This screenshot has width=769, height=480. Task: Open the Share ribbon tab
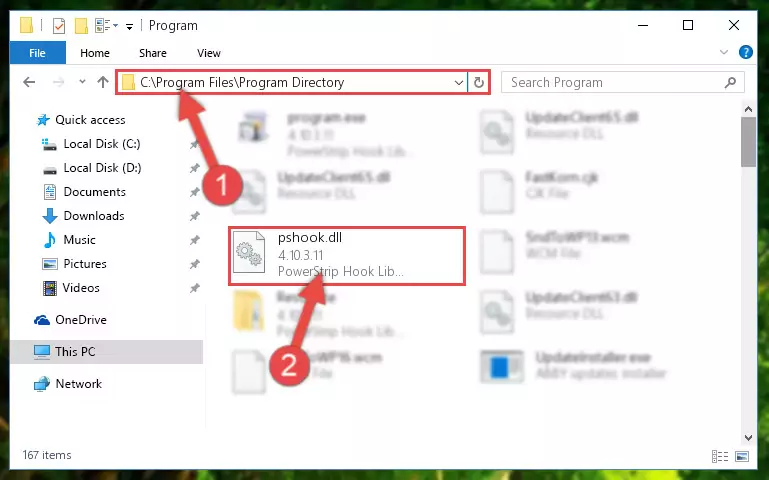click(153, 53)
